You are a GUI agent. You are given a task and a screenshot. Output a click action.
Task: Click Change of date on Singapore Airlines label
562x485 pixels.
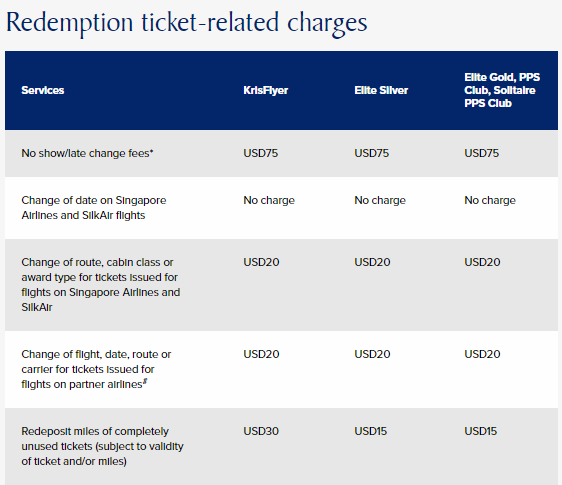[x=94, y=208]
